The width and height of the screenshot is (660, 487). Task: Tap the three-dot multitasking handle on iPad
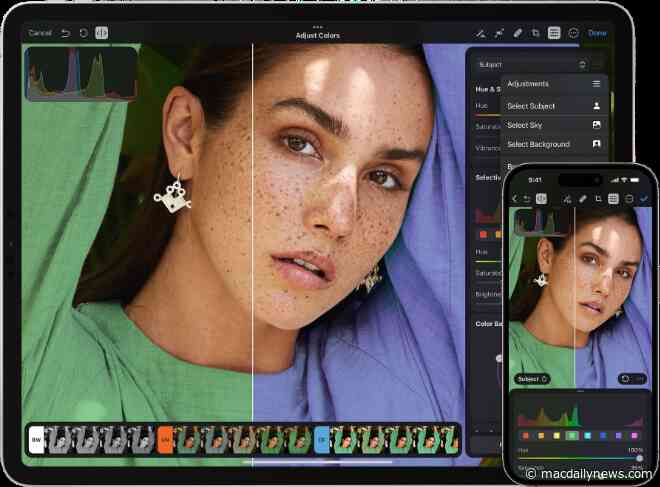317,27
